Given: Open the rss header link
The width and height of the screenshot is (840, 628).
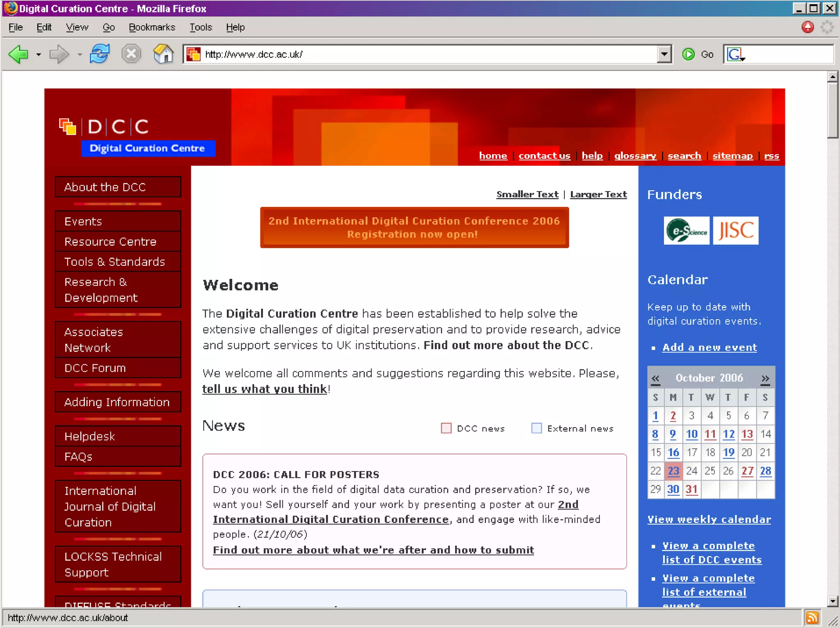Looking at the screenshot, I should 772,156.
